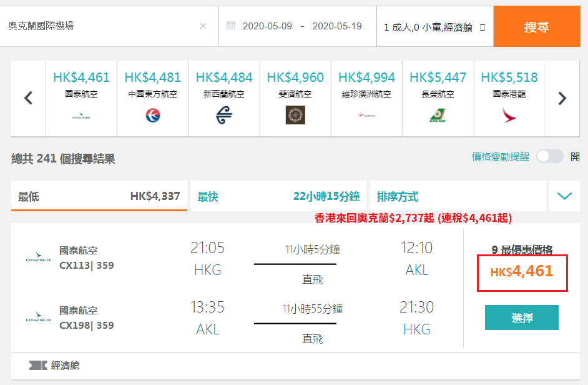Clear the 奧克蘭國際機場 destination field
The height and width of the screenshot is (385, 588).
tap(203, 26)
